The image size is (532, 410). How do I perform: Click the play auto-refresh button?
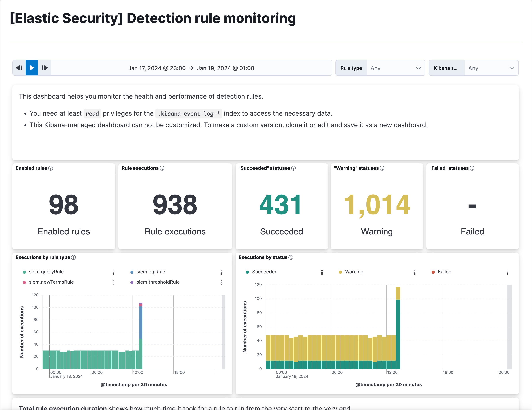32,68
